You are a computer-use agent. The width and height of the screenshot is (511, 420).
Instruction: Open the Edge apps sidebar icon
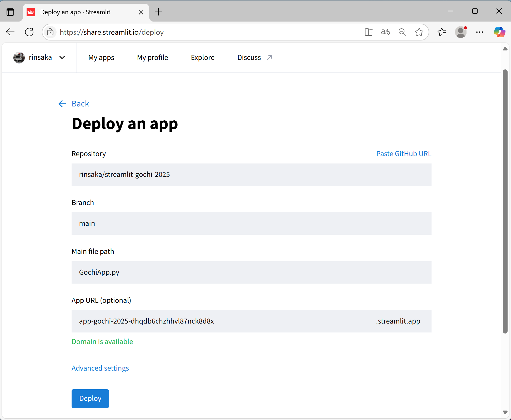(369, 32)
